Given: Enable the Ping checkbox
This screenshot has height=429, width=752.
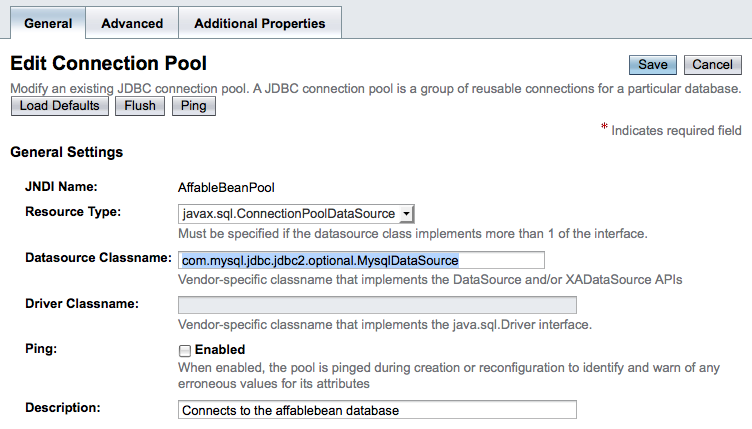Looking at the screenshot, I should 184,351.
